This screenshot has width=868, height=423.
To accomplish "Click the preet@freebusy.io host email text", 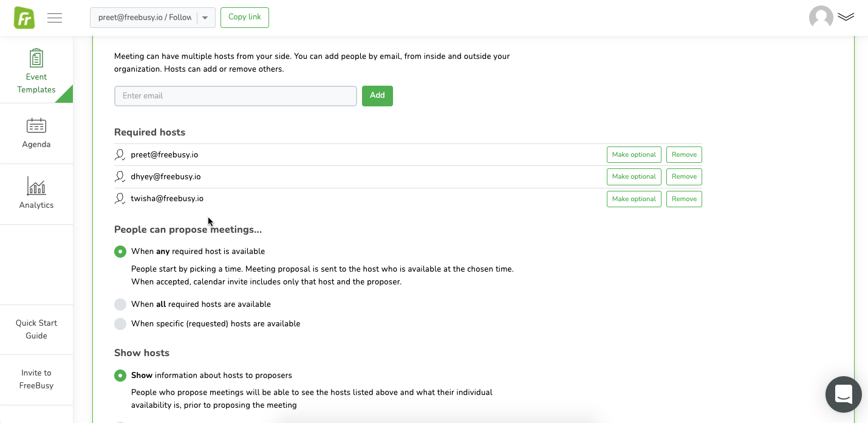I will coord(165,155).
